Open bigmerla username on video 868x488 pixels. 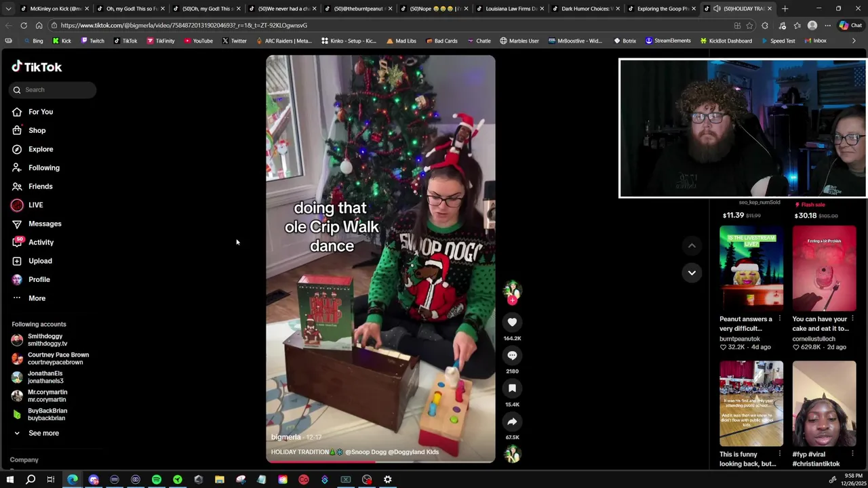(285, 437)
